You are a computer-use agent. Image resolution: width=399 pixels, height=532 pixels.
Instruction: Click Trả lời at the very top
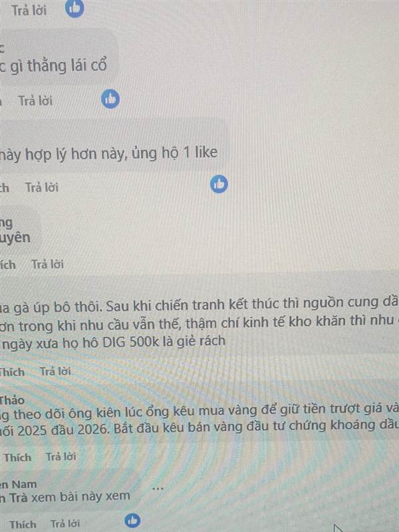pos(29,10)
